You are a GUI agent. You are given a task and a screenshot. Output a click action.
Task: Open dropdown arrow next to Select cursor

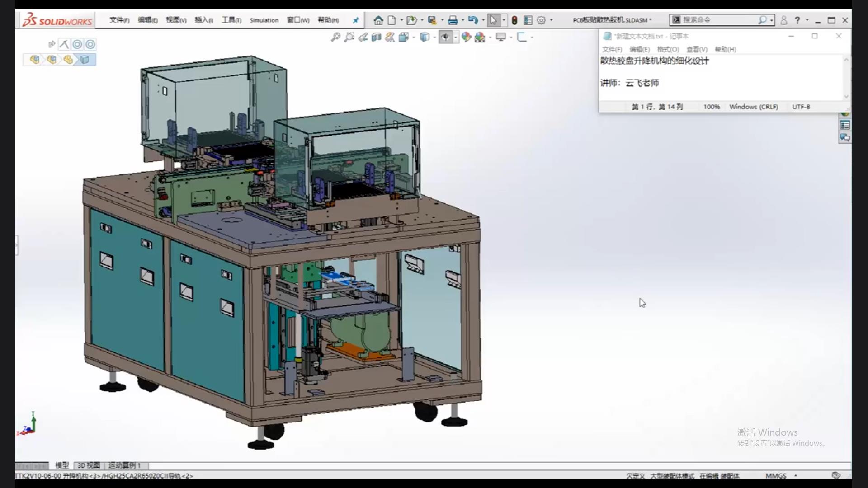504,20
